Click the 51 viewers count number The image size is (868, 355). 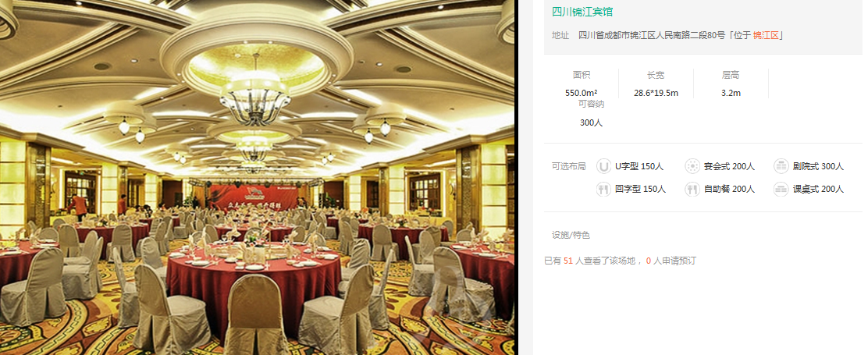(568, 261)
